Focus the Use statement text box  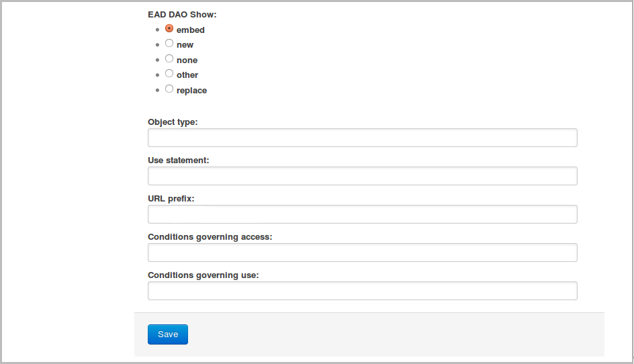[x=362, y=176]
